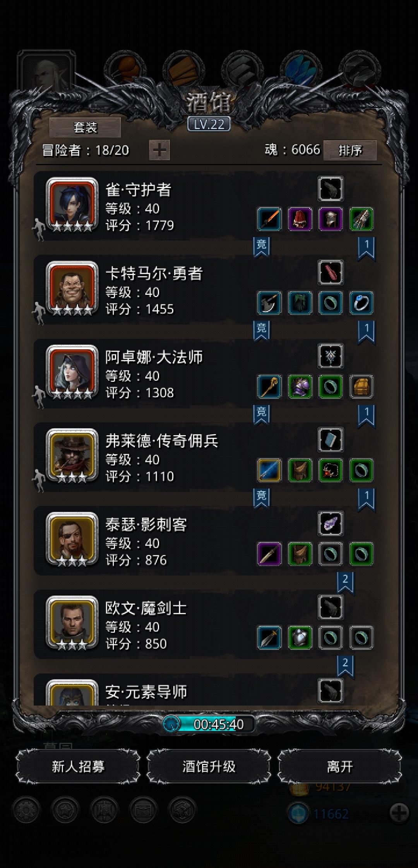Leave the tavern with 离开 button
Screen dimensions: 418x868
tap(340, 766)
